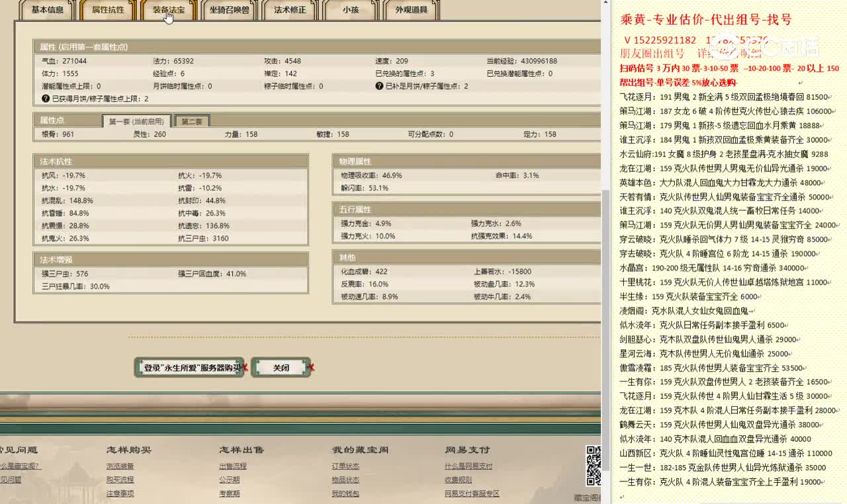Open the 法术修正 tab
Image resolution: width=847 pixels, height=504 pixels.
(290, 9)
